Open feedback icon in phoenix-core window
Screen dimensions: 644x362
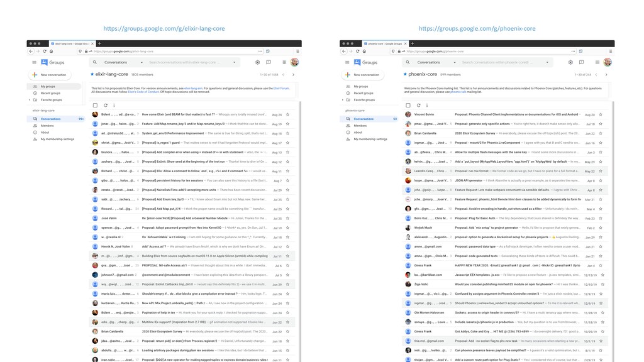[x=582, y=62]
